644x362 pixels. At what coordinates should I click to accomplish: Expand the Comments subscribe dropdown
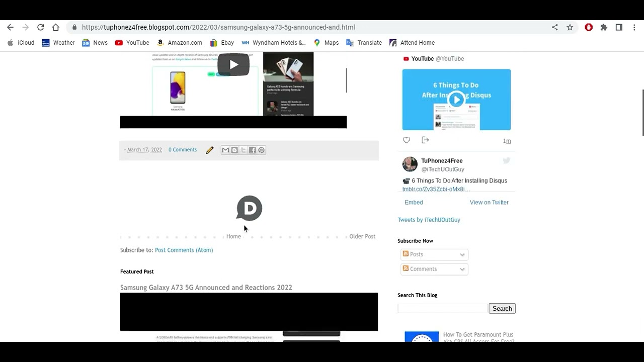(x=434, y=269)
